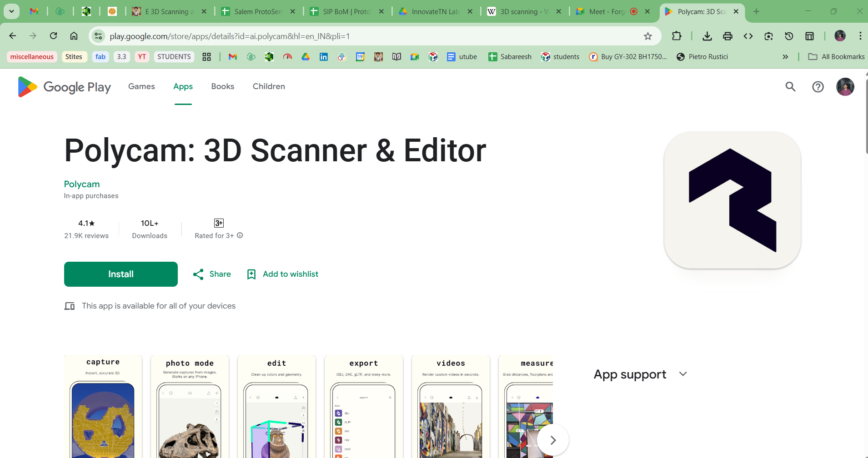The width and height of the screenshot is (868, 458).
Task: Open the 'utube' bookmark
Action: [462, 57]
